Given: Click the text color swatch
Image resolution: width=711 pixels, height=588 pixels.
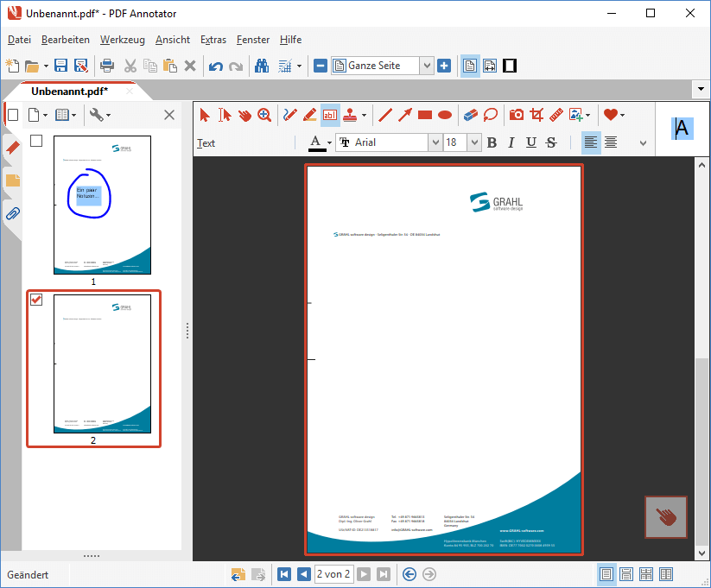Looking at the screenshot, I should [317, 143].
